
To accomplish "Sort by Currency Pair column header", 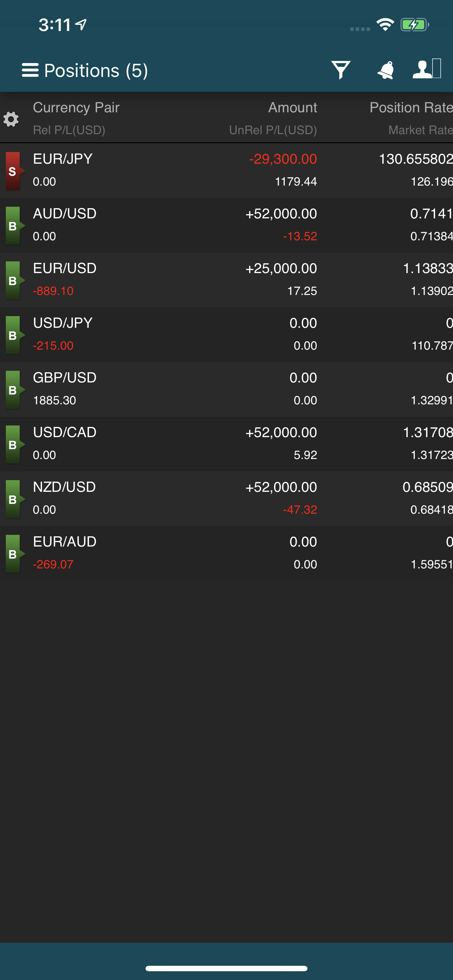I will pyautogui.click(x=76, y=108).
